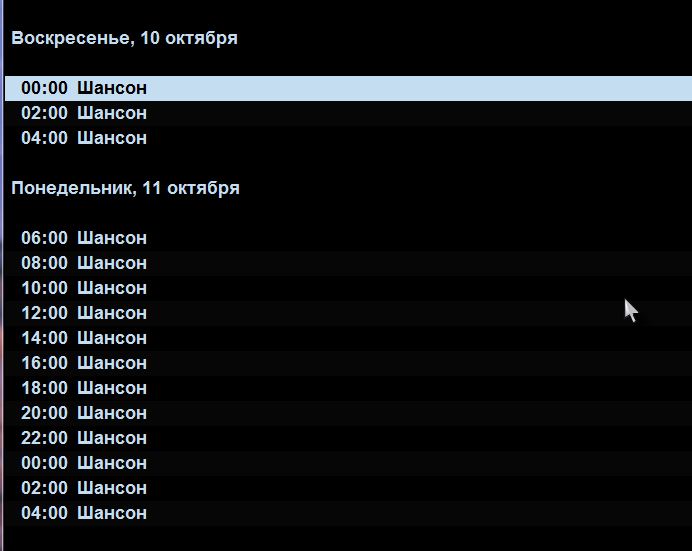Screen dimensions: 692x551
Task: Pick the 14:00 Шансон program
Action: click(348, 338)
